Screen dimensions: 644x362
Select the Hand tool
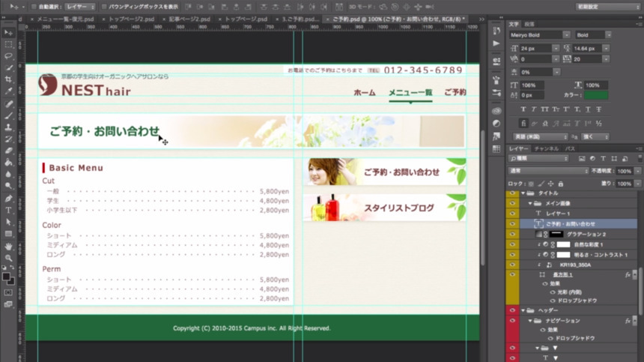tap(8, 247)
